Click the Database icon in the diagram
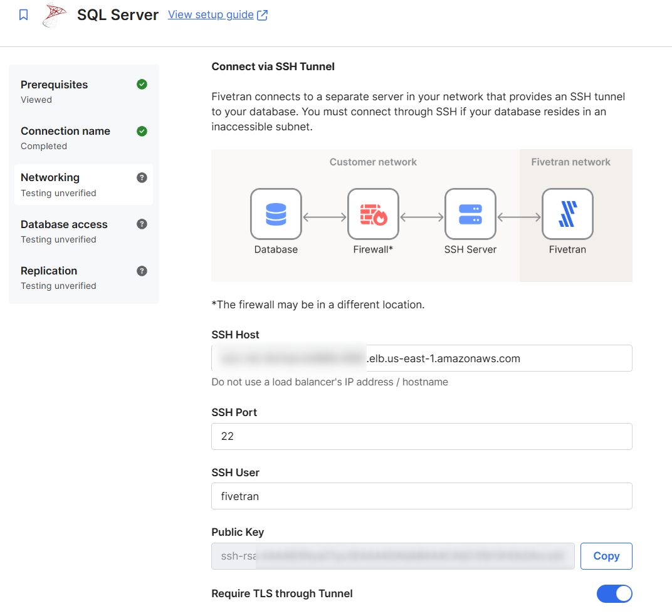This screenshot has height=616, width=672. click(x=276, y=214)
